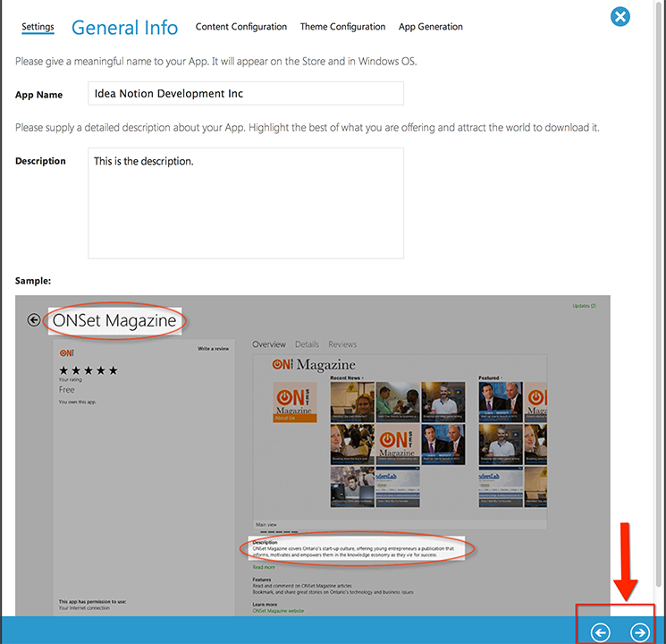Image resolution: width=666 pixels, height=644 pixels.
Task: Click 'Write a review' in sample
Action: [213, 349]
